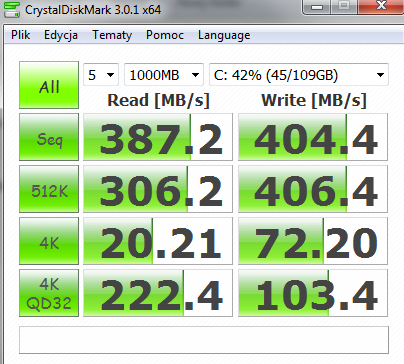Open the Language menu
This screenshot has width=404, height=364.
click(x=224, y=35)
